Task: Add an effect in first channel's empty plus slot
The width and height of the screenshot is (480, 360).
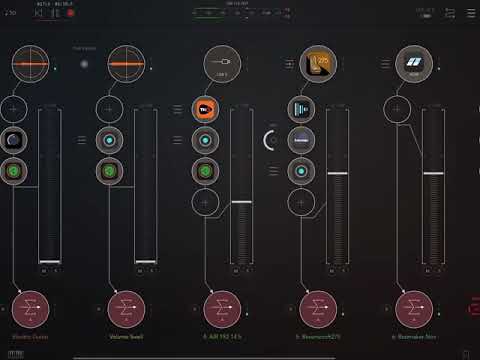Action: click(13, 109)
